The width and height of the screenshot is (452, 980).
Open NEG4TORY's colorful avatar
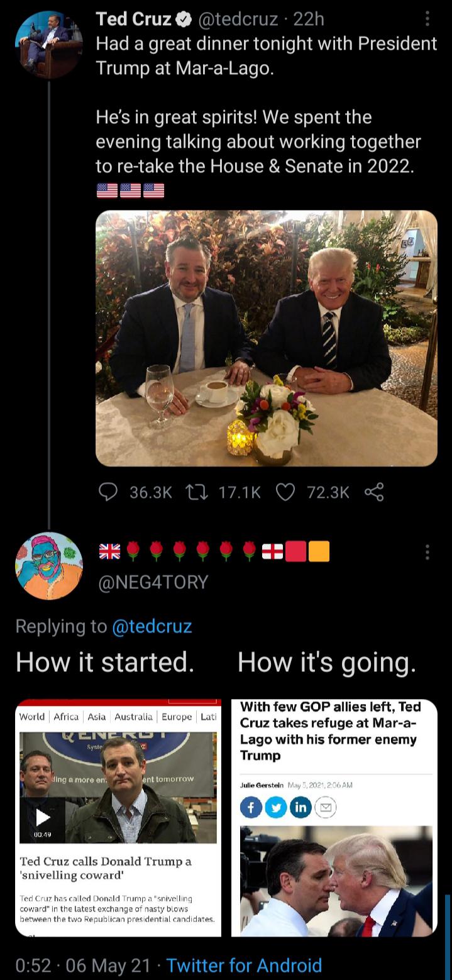click(x=48, y=565)
